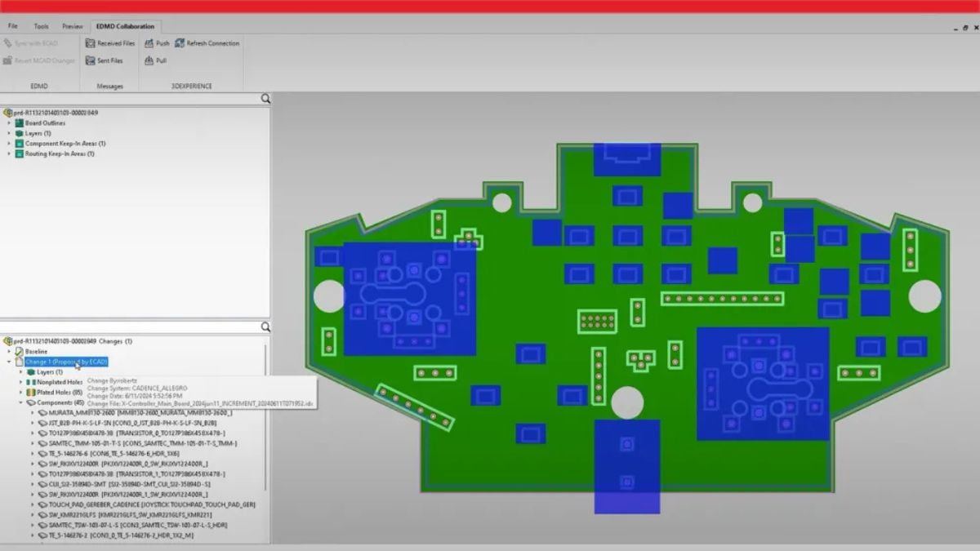The width and height of the screenshot is (980, 551).
Task: Open the Received Files list
Action: click(x=110, y=43)
